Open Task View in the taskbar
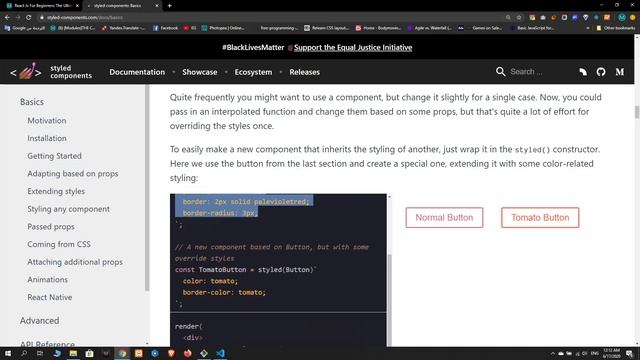This screenshot has height=360, width=640. click(x=40, y=353)
